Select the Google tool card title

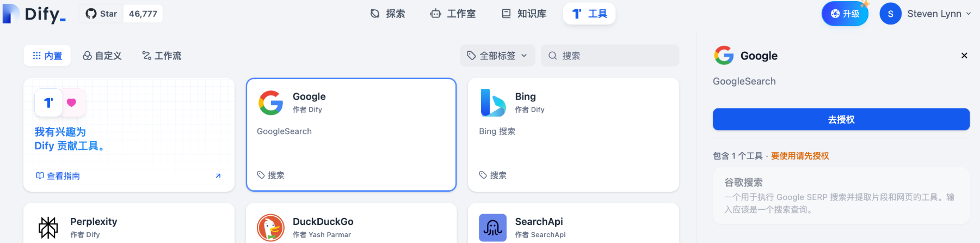pos(309,96)
